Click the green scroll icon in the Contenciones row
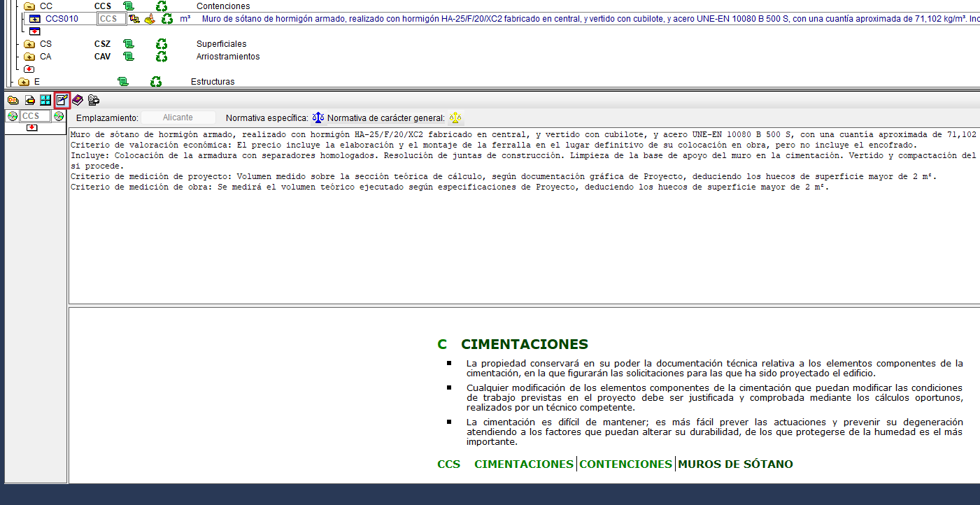Viewport: 980px width, 505px height. click(128, 6)
